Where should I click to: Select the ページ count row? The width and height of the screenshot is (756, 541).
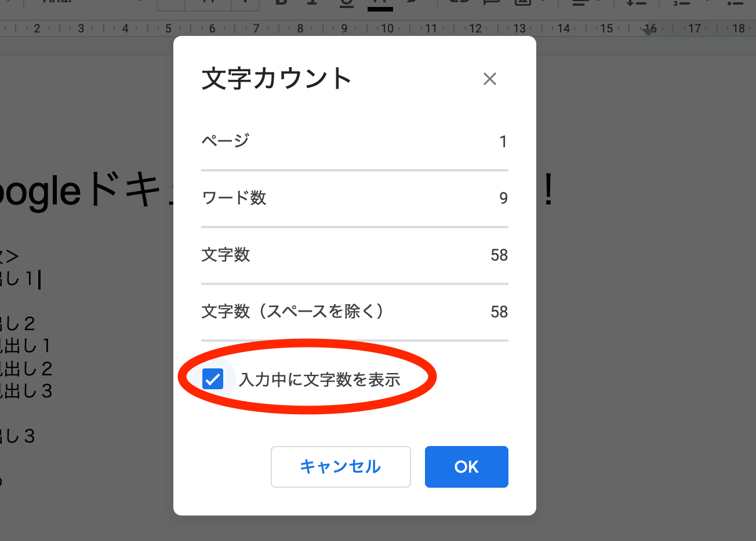[x=355, y=141]
